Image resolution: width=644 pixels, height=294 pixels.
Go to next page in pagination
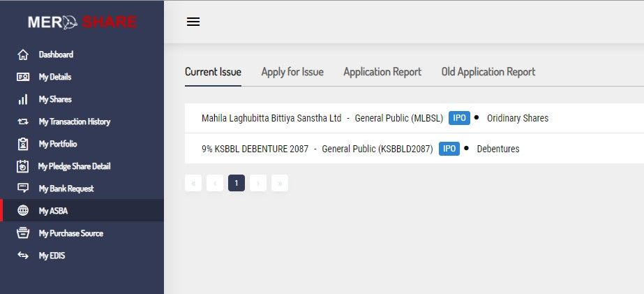[258, 183]
